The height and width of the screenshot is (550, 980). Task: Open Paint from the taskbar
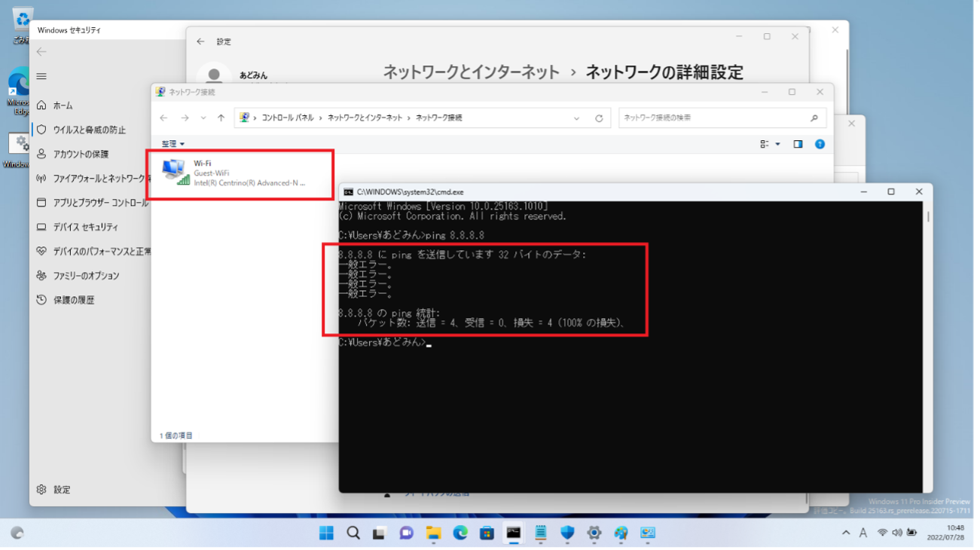click(621, 533)
